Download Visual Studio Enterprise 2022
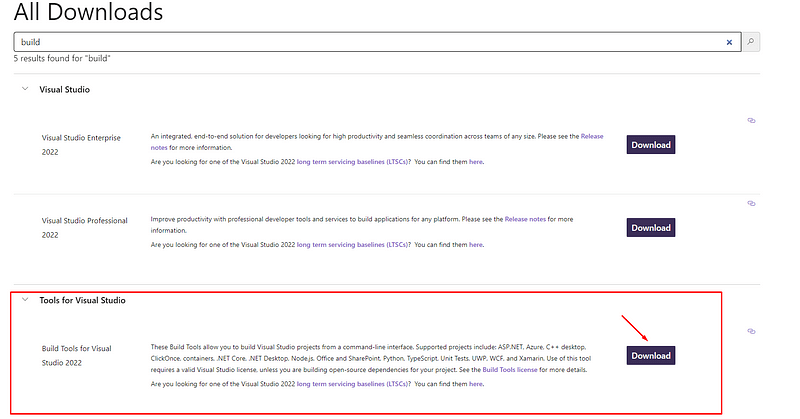Image resolution: width=800 pixels, height=419 pixels. [650, 145]
